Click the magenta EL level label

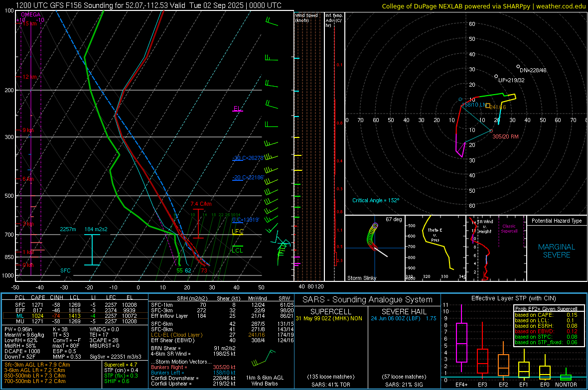[237, 109]
